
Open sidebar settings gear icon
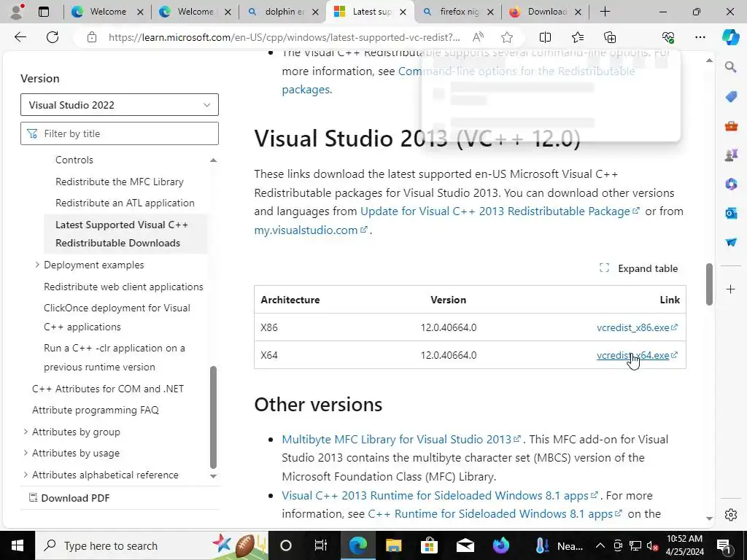731,515
